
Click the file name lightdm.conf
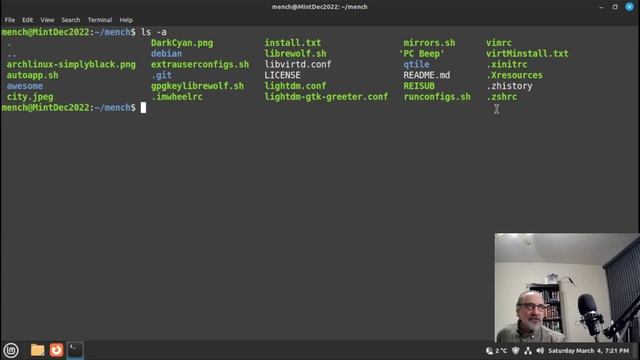click(296, 86)
